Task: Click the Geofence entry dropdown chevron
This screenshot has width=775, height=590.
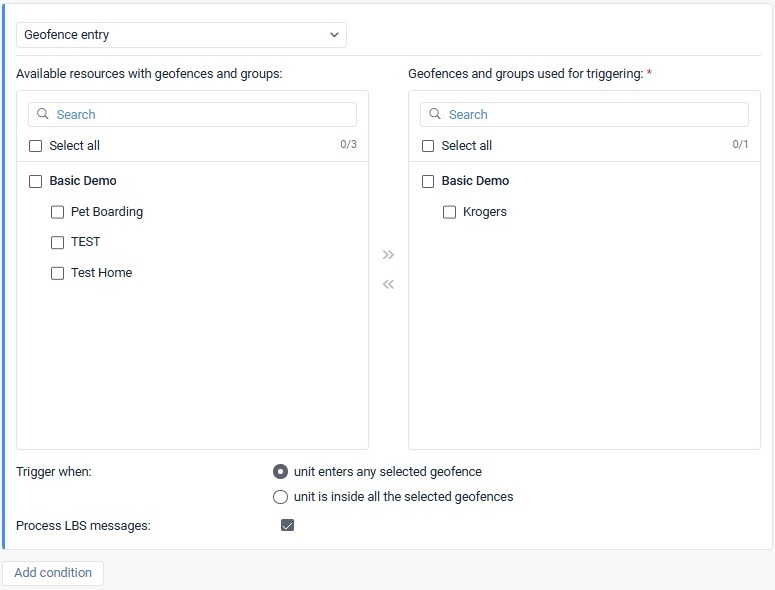Action: [334, 35]
